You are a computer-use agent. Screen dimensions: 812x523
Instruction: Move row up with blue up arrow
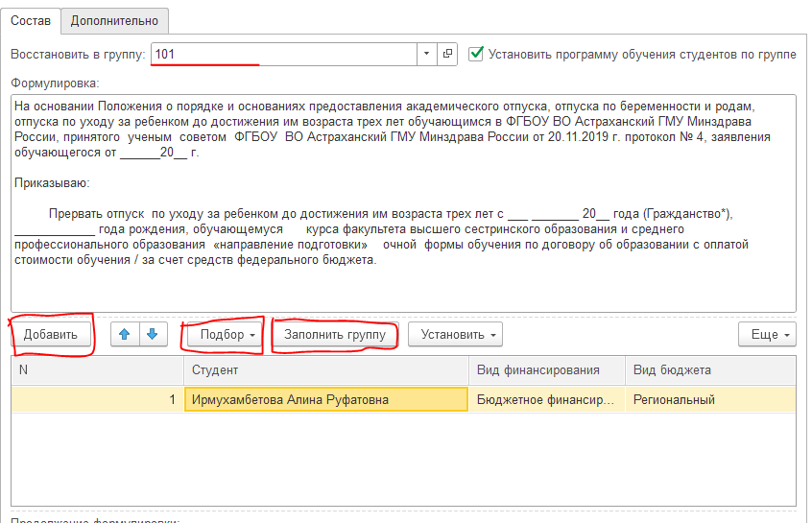(124, 335)
